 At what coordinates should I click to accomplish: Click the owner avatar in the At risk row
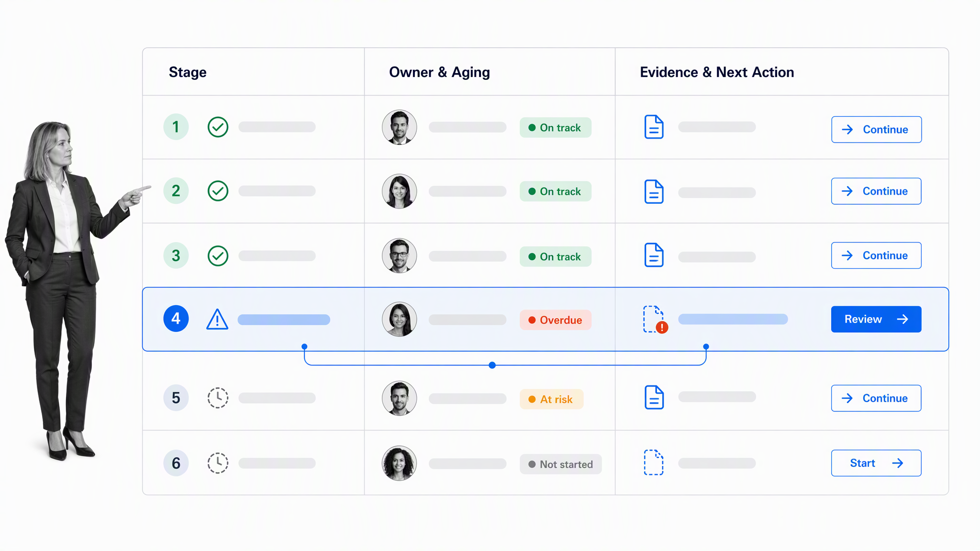point(400,398)
